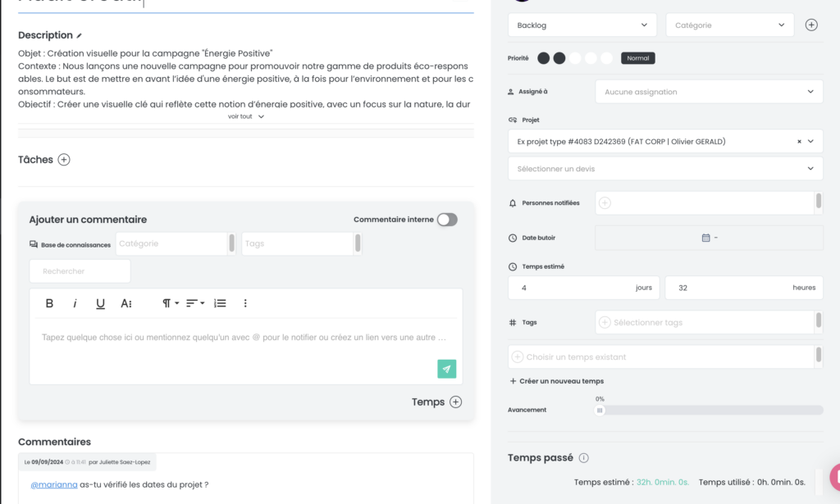Screen dimensions: 840x504
Task: Click the Avancement progress slider handle
Action: point(600,411)
